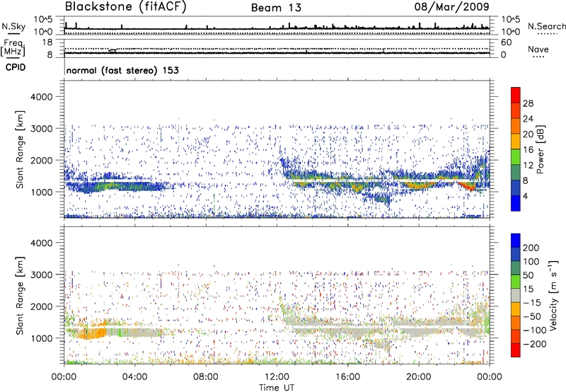The image size is (566, 392).
Task: Click the "200" tick on Velocity colorbar
Action: coord(531,248)
